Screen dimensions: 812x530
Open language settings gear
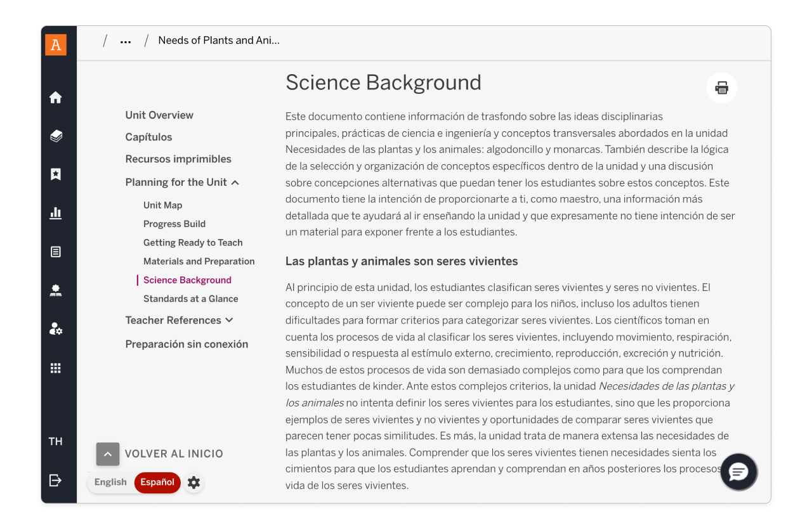194,482
